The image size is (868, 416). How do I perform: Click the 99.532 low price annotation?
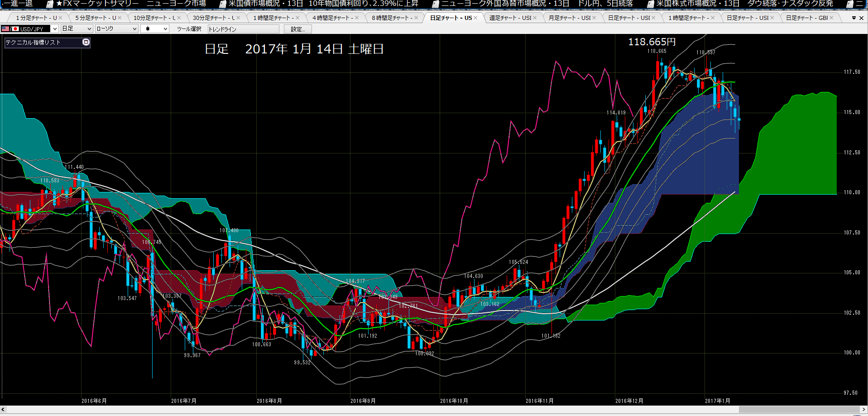coord(302,363)
